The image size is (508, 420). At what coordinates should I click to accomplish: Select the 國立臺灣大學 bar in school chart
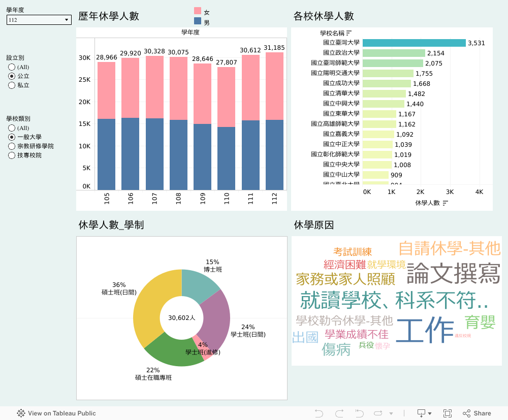414,43
